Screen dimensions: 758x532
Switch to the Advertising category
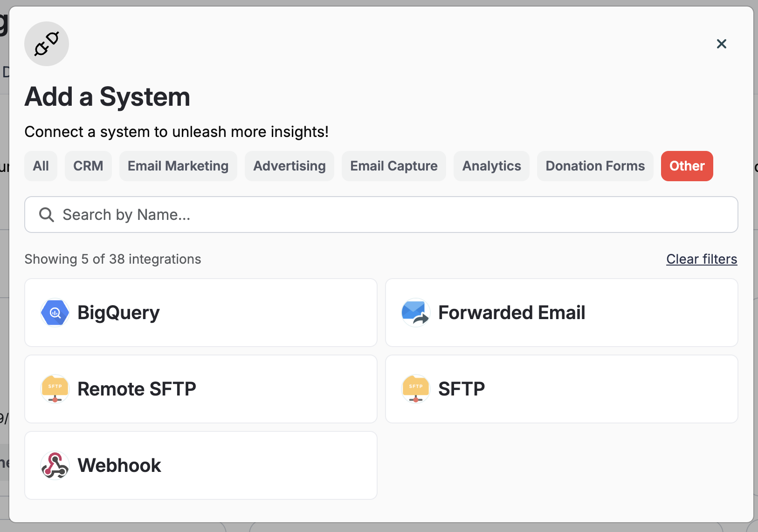point(289,166)
